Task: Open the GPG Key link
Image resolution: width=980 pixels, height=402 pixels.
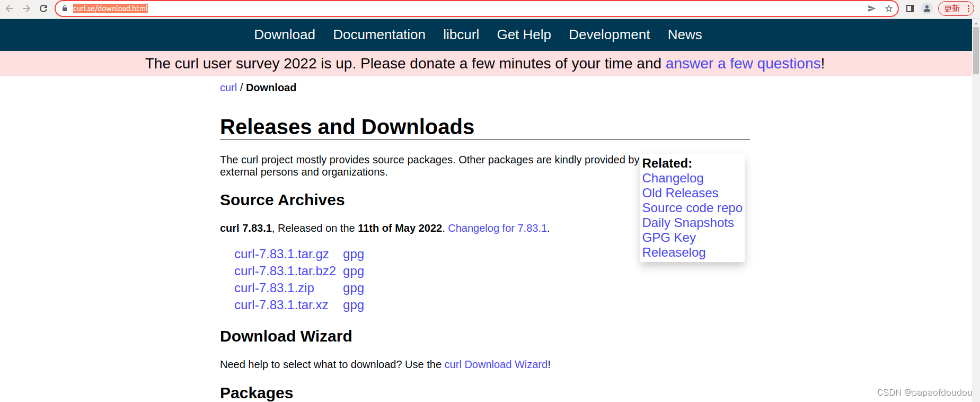Action: click(669, 238)
